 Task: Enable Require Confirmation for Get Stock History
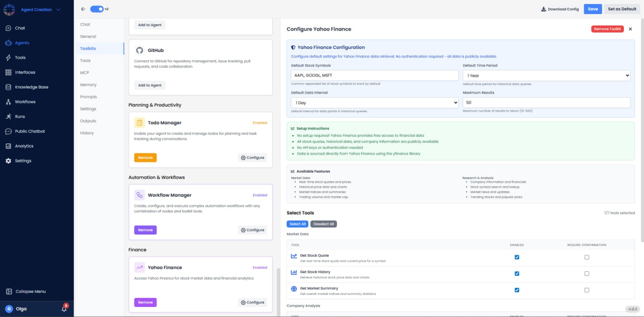[587, 273]
